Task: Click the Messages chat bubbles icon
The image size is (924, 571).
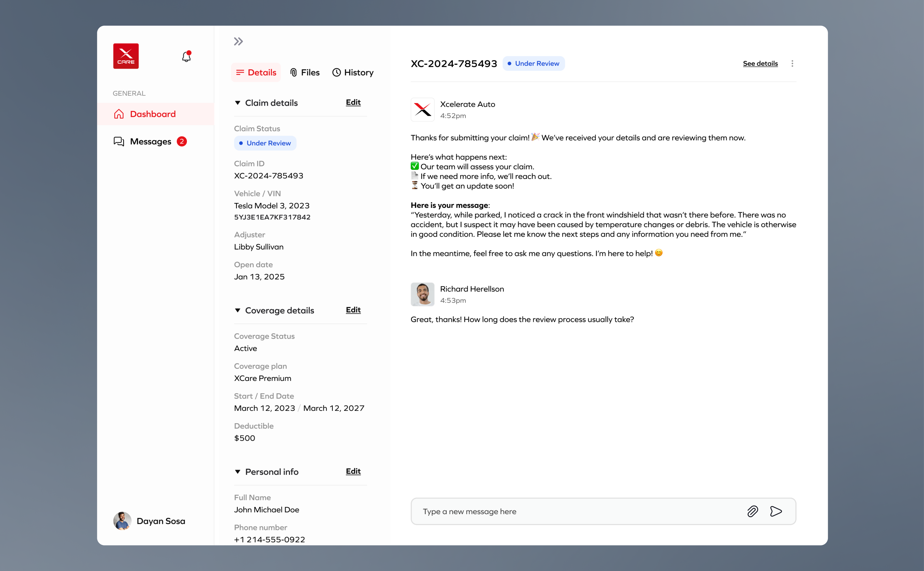Action: coord(118,142)
